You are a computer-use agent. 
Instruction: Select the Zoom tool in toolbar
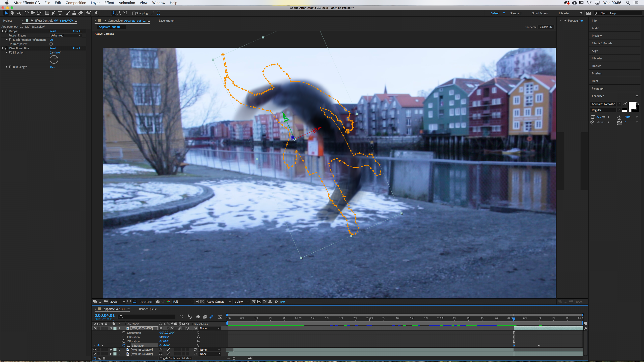(x=18, y=13)
